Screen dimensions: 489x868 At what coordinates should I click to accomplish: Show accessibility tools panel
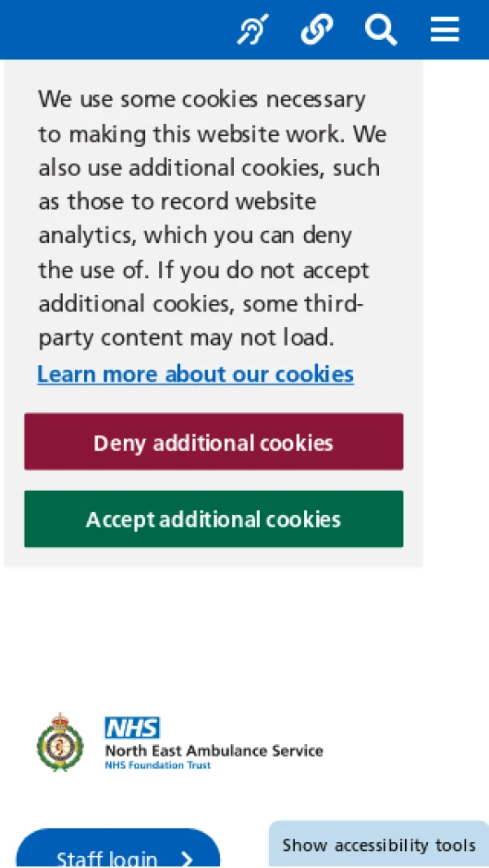[379, 845]
